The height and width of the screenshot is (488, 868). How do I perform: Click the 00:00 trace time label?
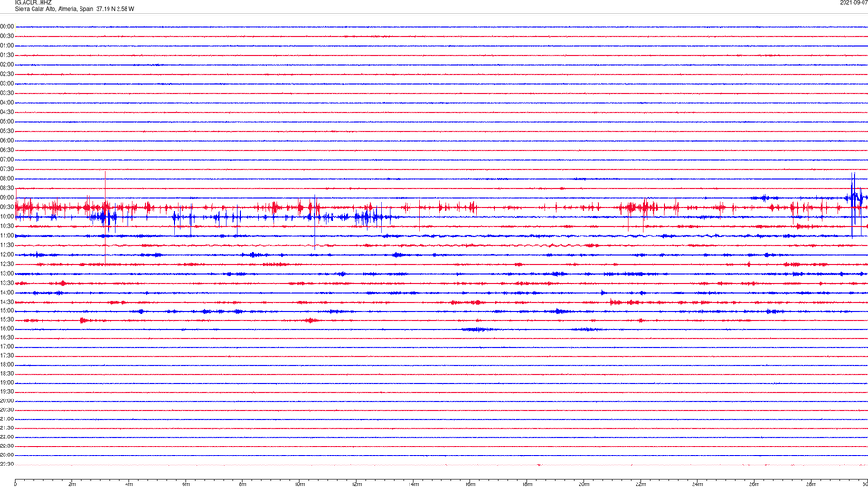point(6,26)
